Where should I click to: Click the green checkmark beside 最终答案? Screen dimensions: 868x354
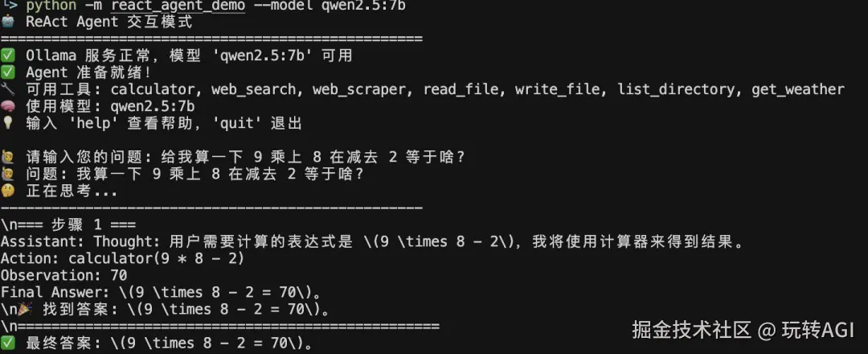[x=8, y=343]
